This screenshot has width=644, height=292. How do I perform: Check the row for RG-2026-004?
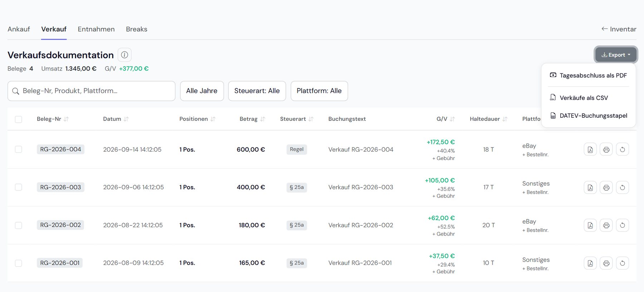(x=19, y=149)
